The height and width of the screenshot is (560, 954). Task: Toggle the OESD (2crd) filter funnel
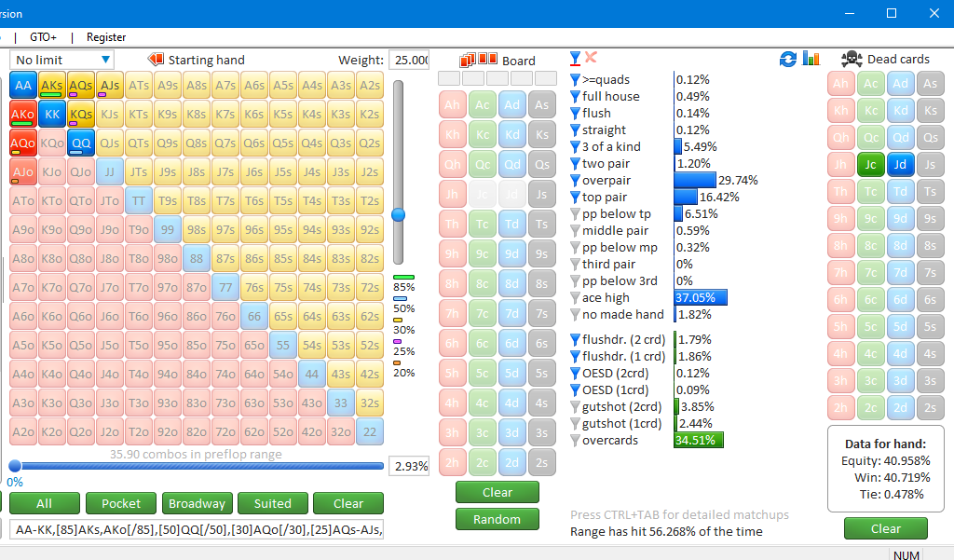[575, 373]
